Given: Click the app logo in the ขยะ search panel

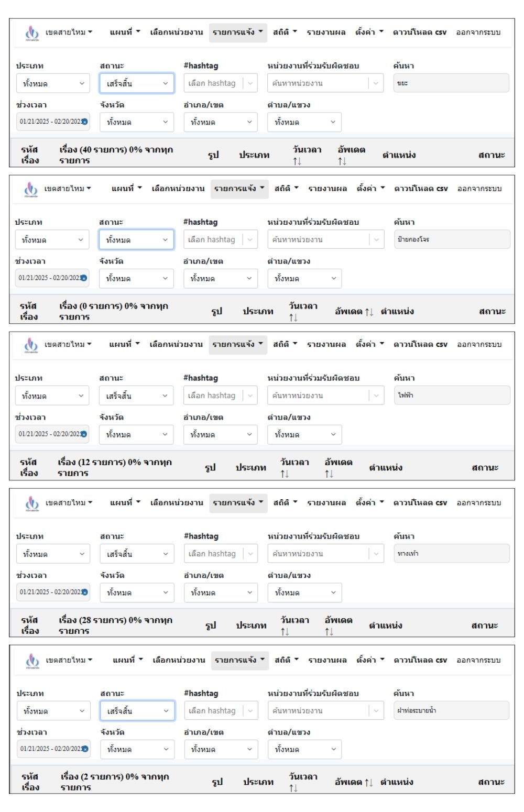Looking at the screenshot, I should click(x=32, y=33).
